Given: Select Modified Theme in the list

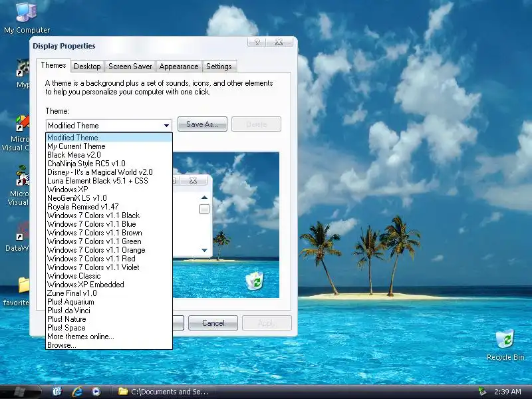Looking at the screenshot, I should (109, 138).
